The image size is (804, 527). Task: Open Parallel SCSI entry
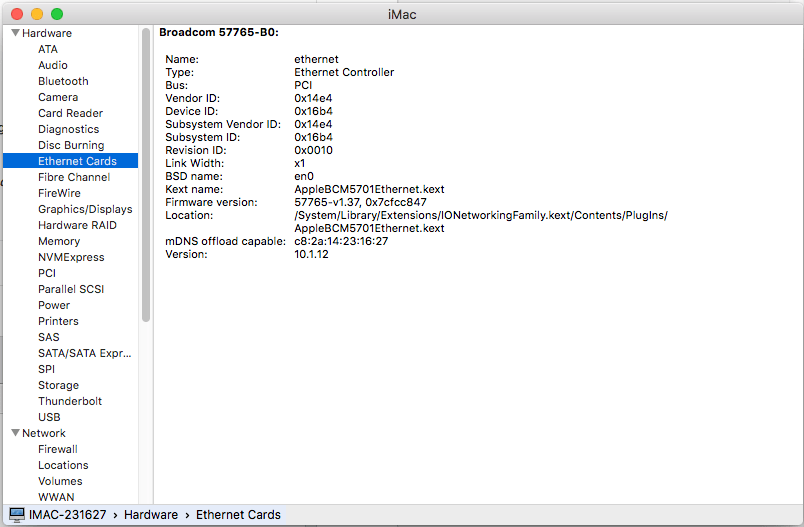pyautogui.click(x=71, y=289)
